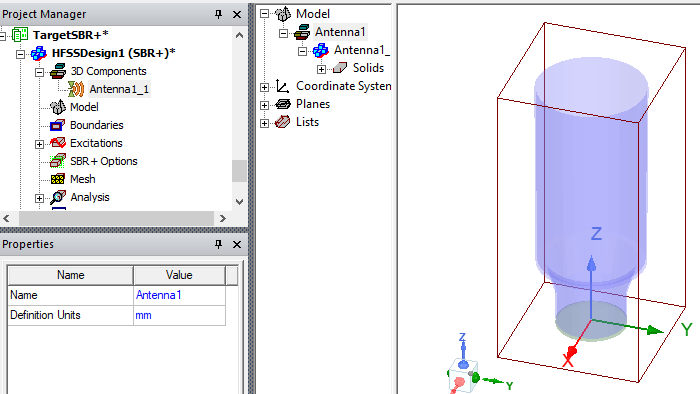Select SBR+ Options label
The image size is (700, 394).
[104, 161]
